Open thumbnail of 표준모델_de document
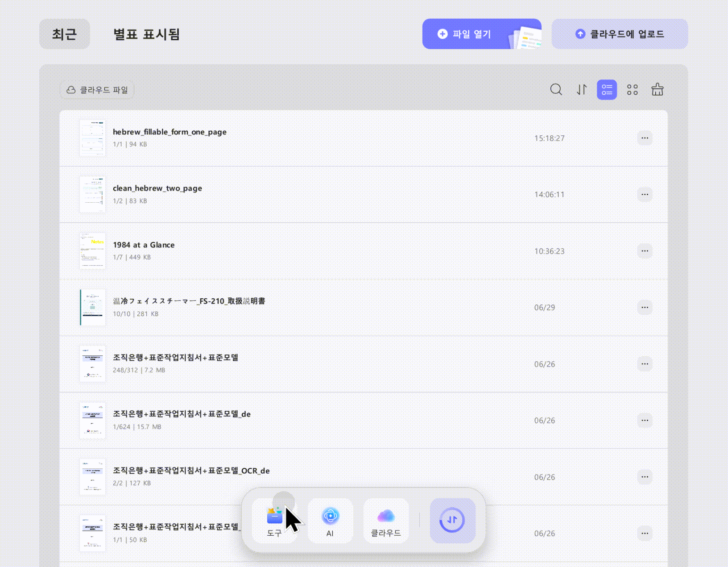The image size is (728, 567). point(93,420)
